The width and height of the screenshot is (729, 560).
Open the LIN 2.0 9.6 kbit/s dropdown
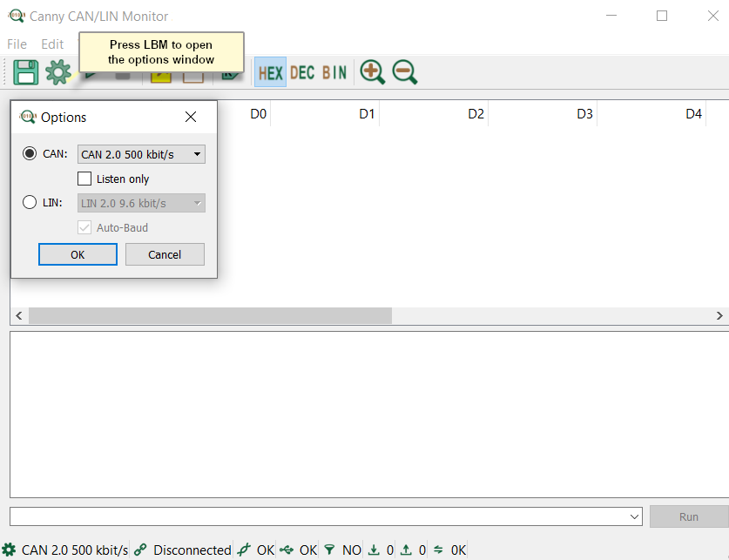141,203
